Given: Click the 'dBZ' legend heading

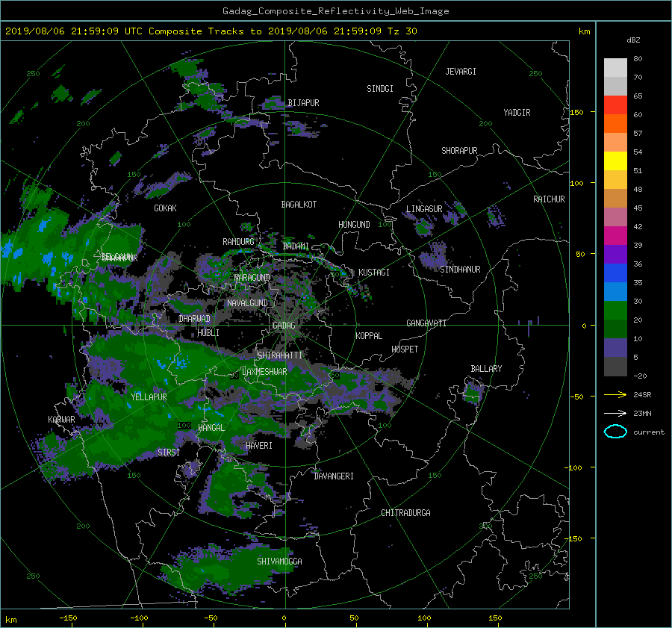Looking at the screenshot, I should click(633, 40).
